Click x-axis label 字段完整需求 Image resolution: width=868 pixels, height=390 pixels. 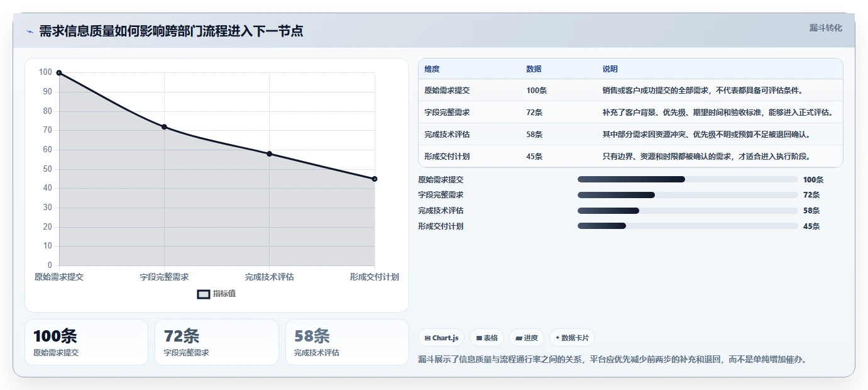pos(164,277)
